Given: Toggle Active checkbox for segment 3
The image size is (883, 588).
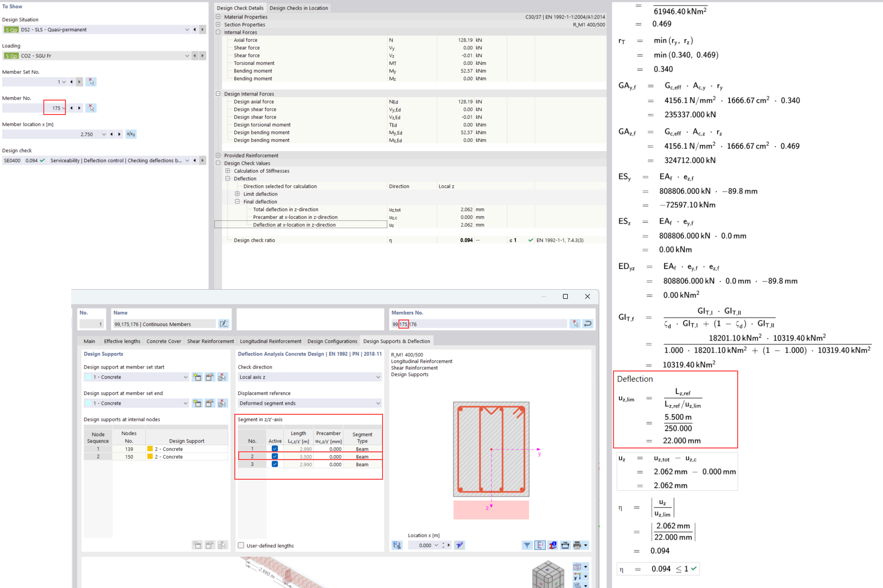Looking at the screenshot, I should pos(275,464).
